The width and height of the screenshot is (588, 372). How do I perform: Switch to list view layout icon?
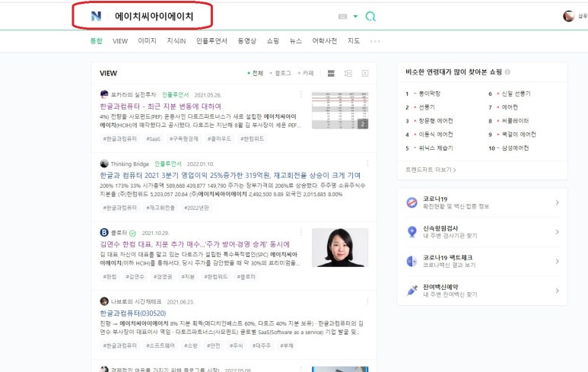click(348, 73)
